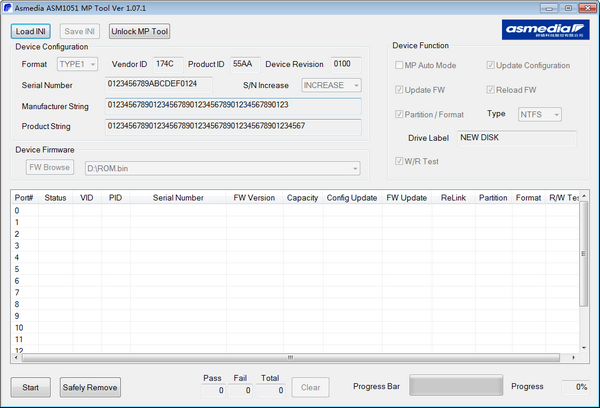This screenshot has height=408, width=600.
Task: Click the asmedia logo banner
Action: click(545, 29)
